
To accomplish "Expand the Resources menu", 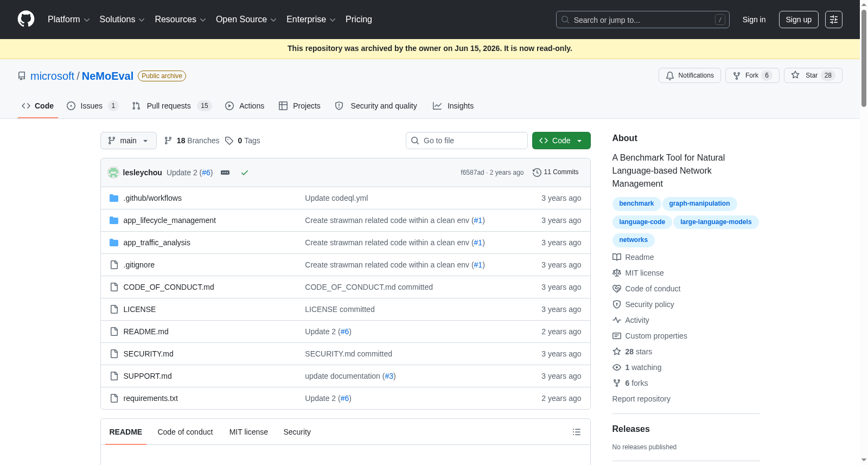I will (180, 20).
